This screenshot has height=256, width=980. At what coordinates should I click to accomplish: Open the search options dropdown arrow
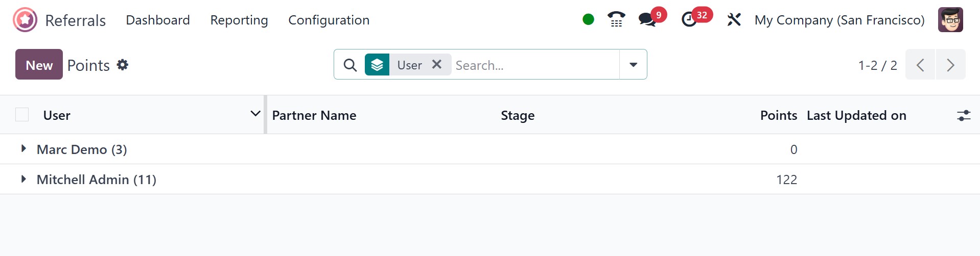(x=633, y=65)
